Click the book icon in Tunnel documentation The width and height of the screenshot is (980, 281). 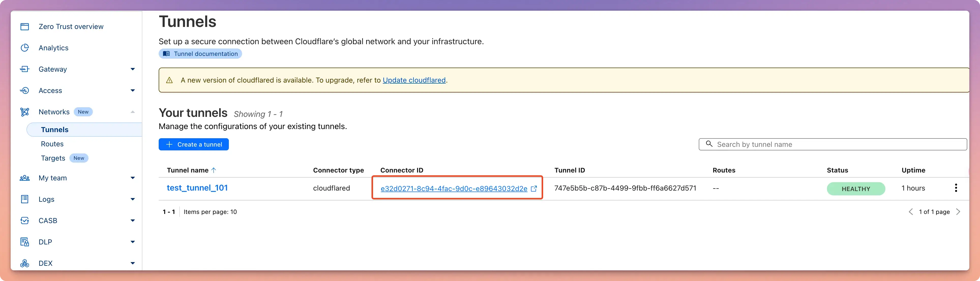166,54
